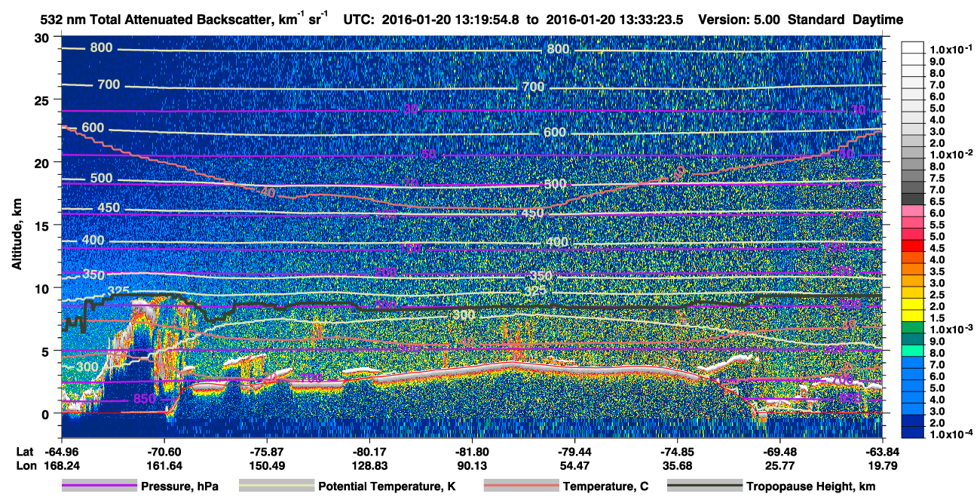980x503 pixels.
Task: Click the 'Version: 5.00' text
Action: click(740, 20)
